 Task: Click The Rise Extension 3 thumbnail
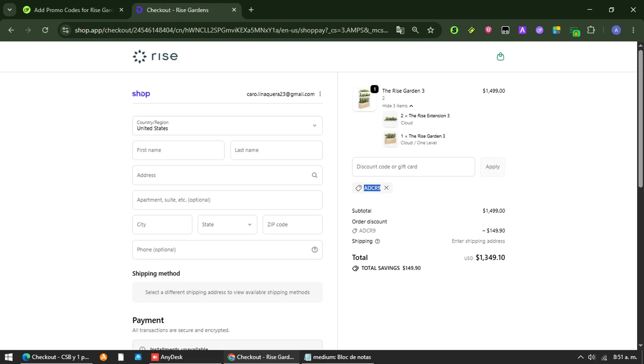390,119
